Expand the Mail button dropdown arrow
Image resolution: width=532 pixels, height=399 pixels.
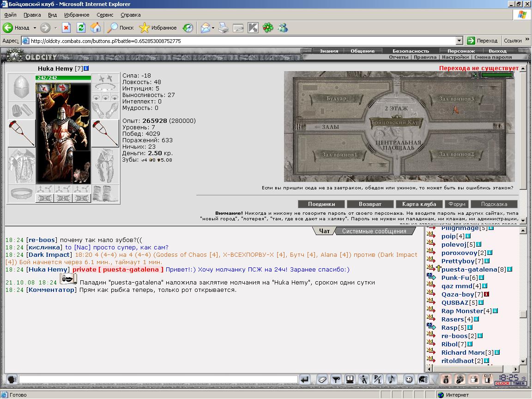[213, 28]
